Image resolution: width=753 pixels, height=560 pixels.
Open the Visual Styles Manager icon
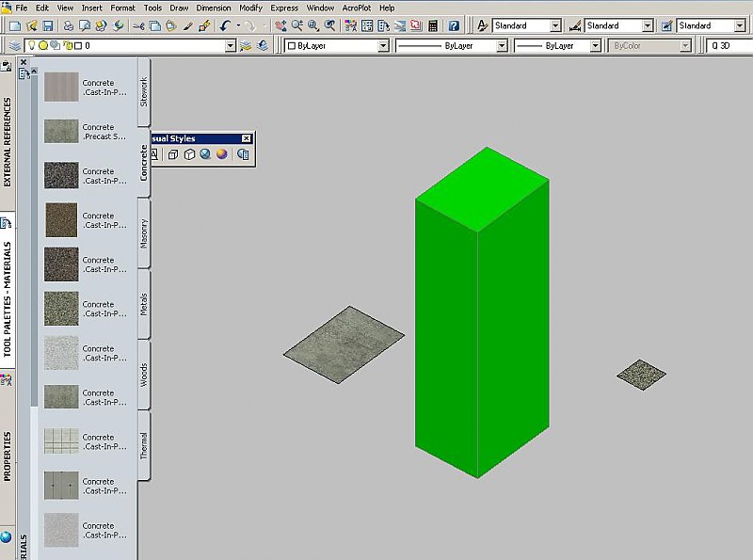[x=243, y=154]
